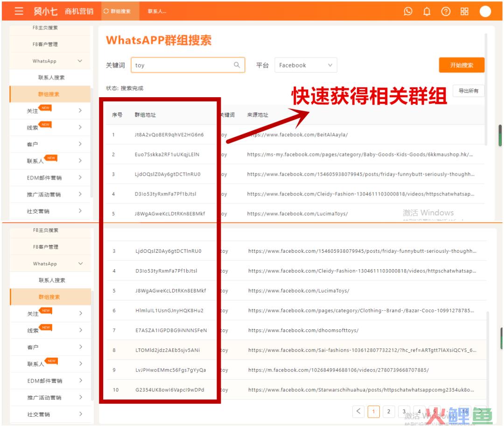Click group address HlmluIL1UsnGJnyHQK8Hu2
The width and height of the screenshot is (504, 427).
pyautogui.click(x=169, y=311)
